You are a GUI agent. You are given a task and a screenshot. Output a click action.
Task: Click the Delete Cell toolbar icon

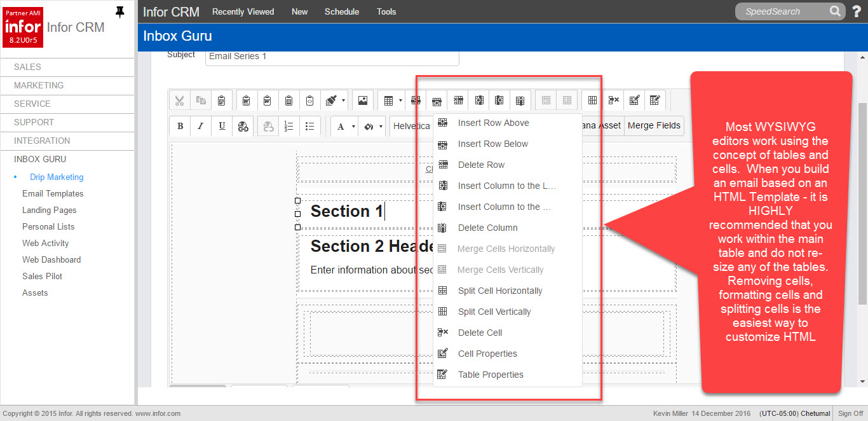click(x=613, y=100)
